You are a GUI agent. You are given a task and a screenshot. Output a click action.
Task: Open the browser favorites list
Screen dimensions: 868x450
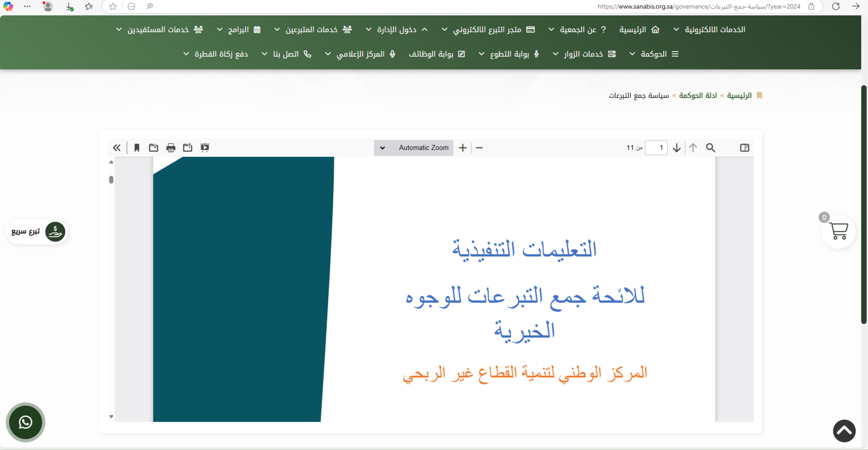tap(89, 6)
